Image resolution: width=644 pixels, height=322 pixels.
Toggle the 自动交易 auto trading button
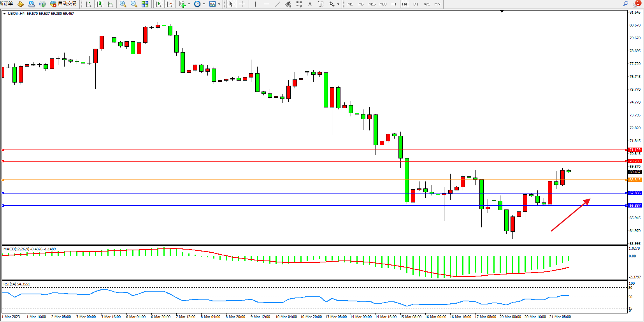pos(63,4)
